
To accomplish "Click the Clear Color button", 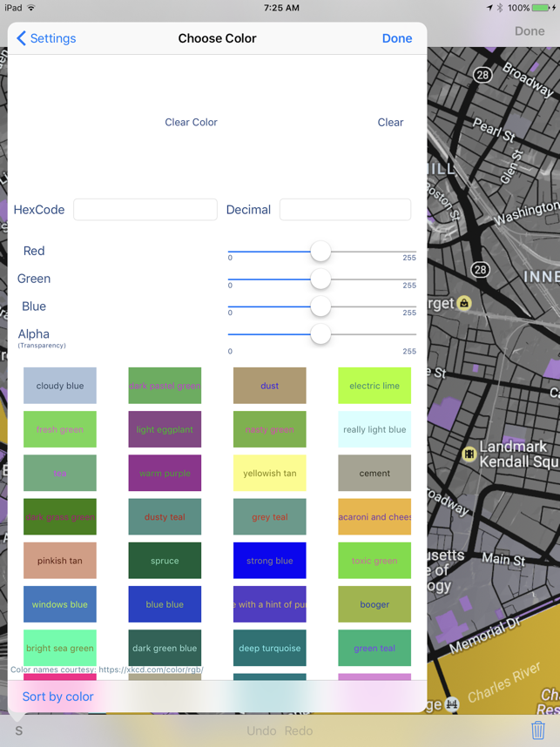I will point(191,123).
